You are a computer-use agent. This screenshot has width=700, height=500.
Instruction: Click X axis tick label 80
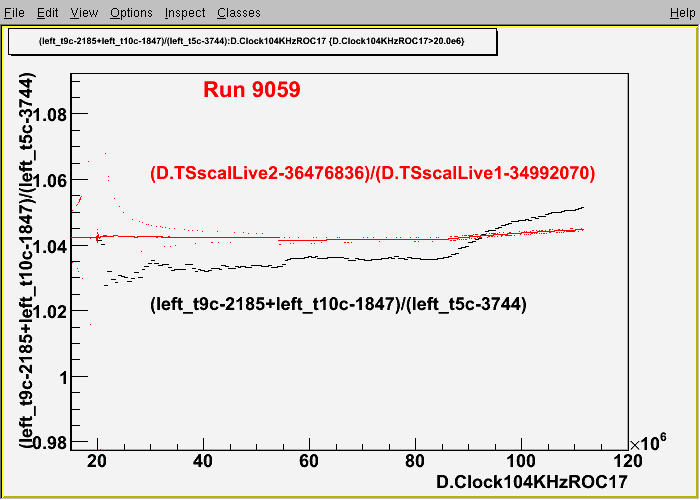[415, 460]
